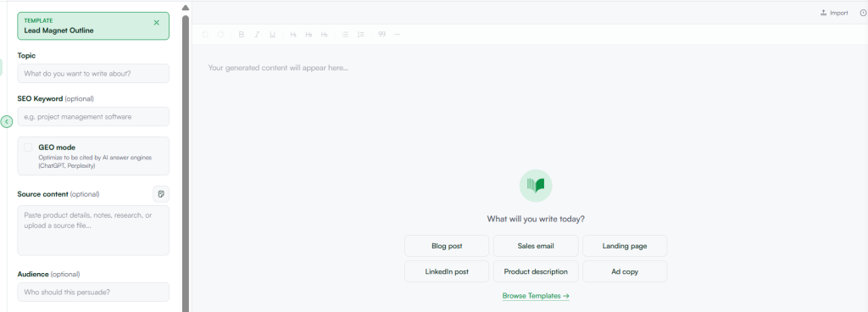Choose the Blog post quick start
Image resolution: width=868 pixels, height=312 pixels.
pos(447,246)
